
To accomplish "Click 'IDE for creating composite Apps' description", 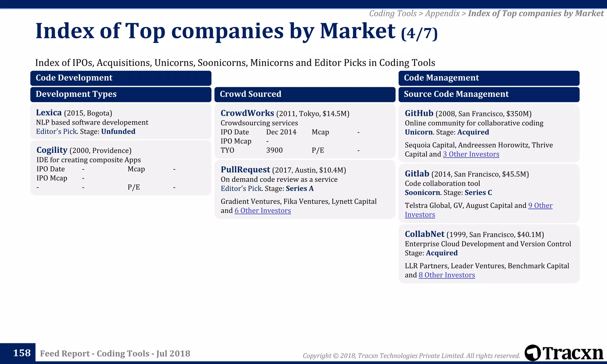I will point(89,160).
